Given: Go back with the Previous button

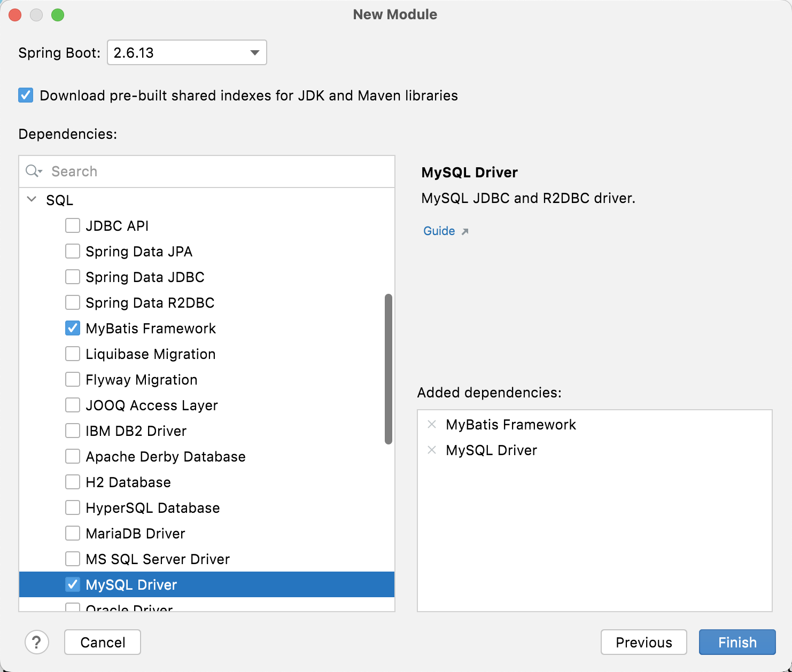Looking at the screenshot, I should (x=644, y=642).
